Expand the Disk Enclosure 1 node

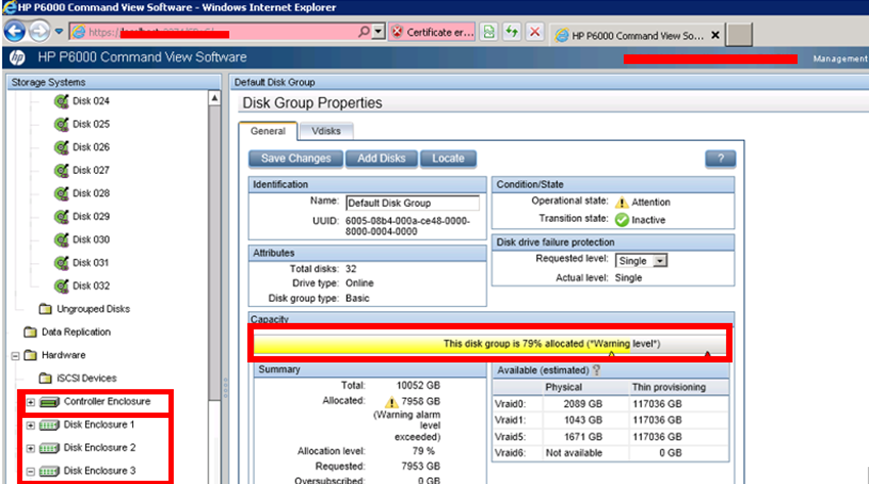[x=30, y=425]
